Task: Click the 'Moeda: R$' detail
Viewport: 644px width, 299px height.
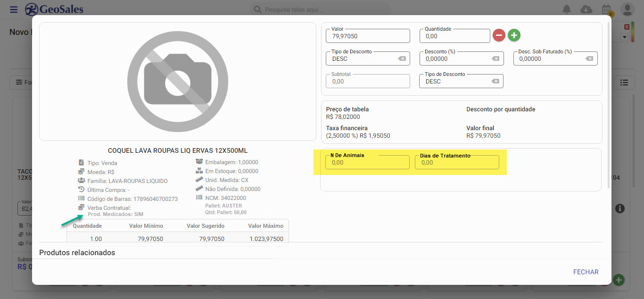Action: coord(101,172)
